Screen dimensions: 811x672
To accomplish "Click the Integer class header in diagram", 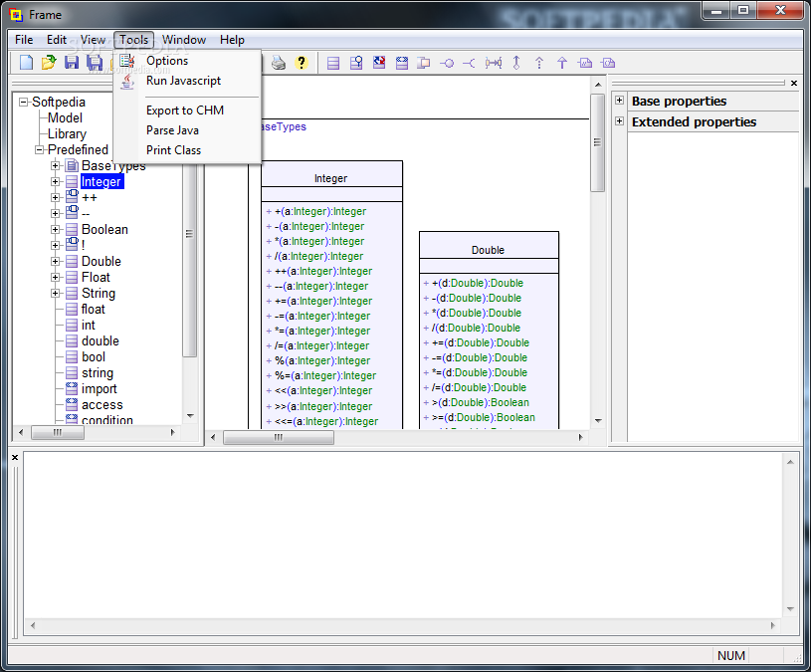I will (331, 174).
